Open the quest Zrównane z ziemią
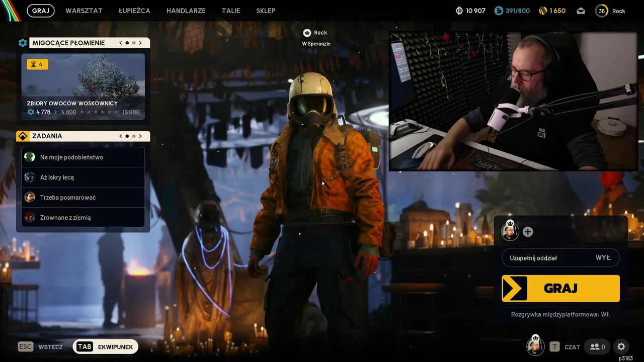 (x=83, y=217)
